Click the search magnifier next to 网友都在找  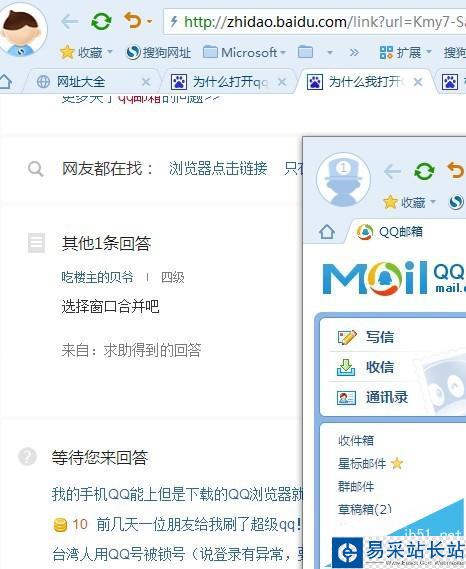pos(36,169)
